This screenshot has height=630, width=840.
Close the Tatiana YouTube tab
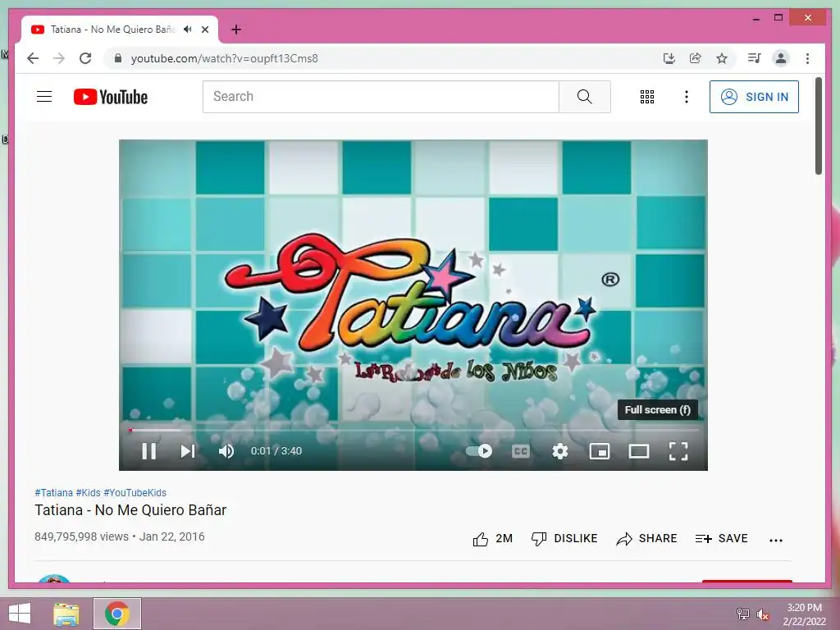(205, 30)
